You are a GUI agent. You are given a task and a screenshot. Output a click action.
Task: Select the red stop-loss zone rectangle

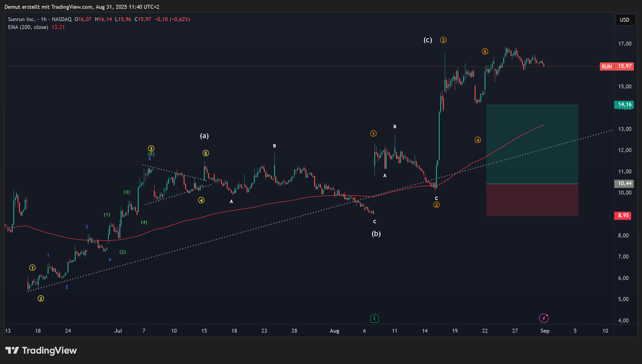click(532, 200)
